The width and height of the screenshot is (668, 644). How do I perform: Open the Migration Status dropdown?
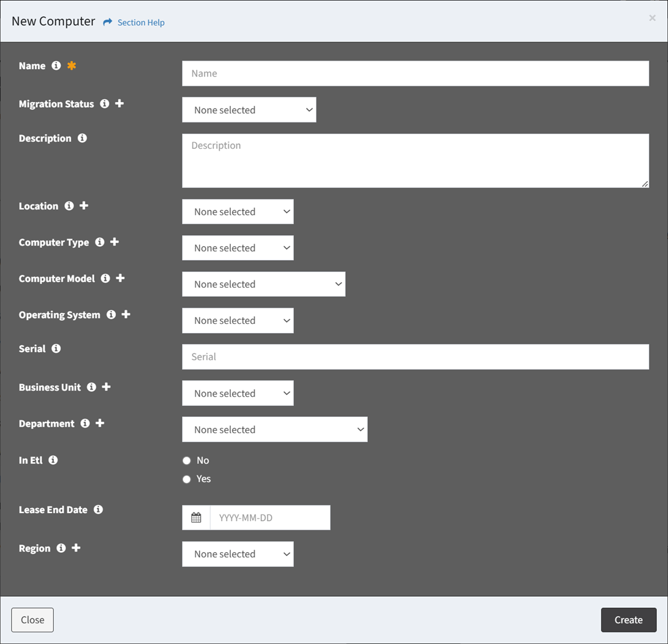(x=249, y=110)
